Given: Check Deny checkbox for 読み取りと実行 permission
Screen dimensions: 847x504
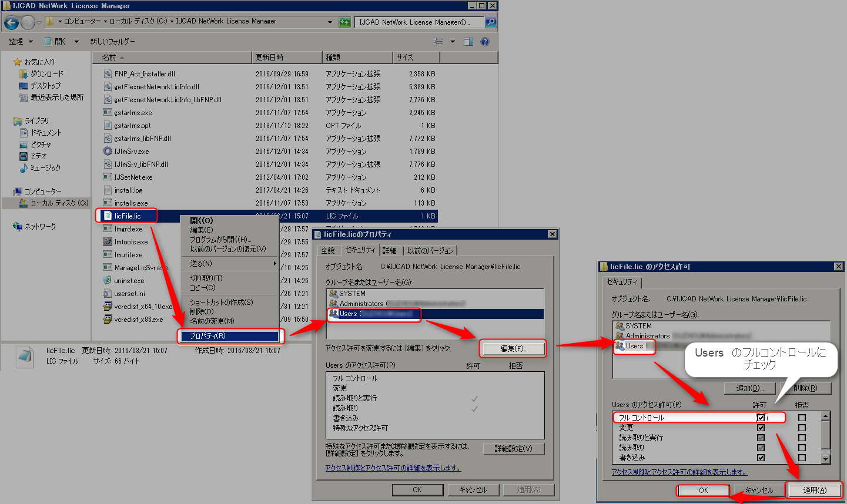Looking at the screenshot, I should (x=802, y=438).
